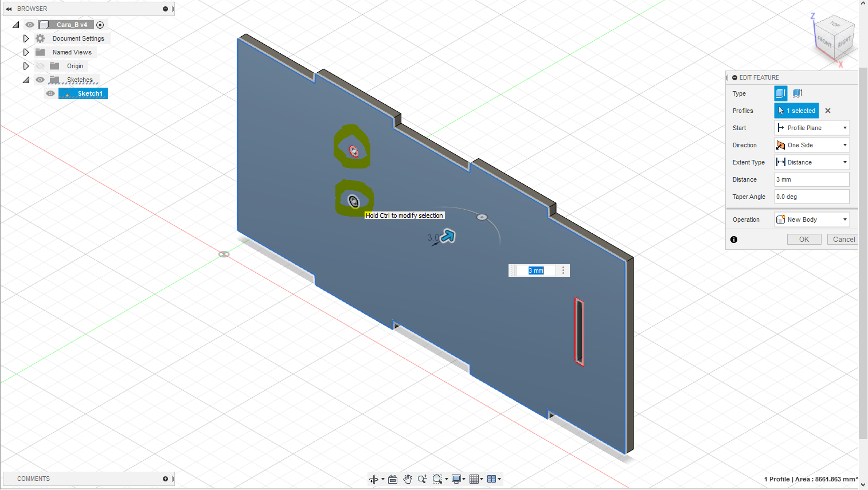The image size is (868, 490).
Task: Click the Profiles '1 selected' button
Action: pos(796,111)
